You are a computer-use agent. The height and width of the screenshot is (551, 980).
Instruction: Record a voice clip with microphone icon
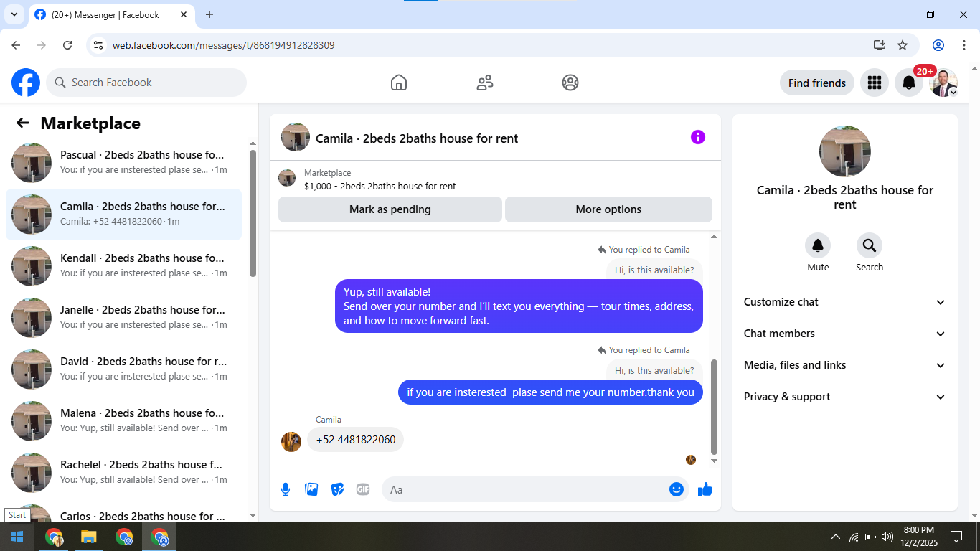pos(286,489)
